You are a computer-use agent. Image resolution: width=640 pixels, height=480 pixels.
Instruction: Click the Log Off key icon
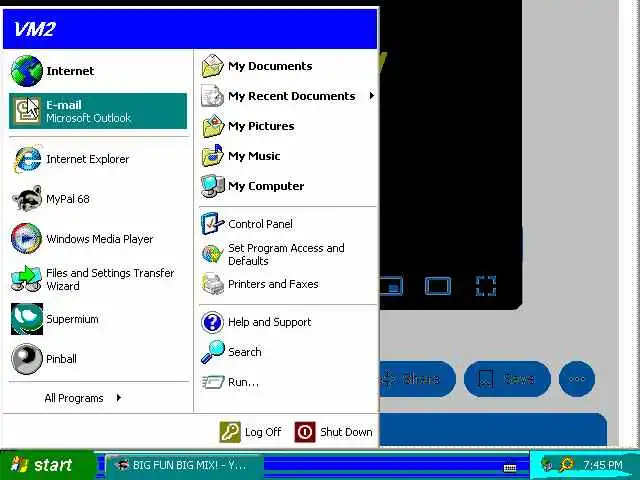(230, 432)
